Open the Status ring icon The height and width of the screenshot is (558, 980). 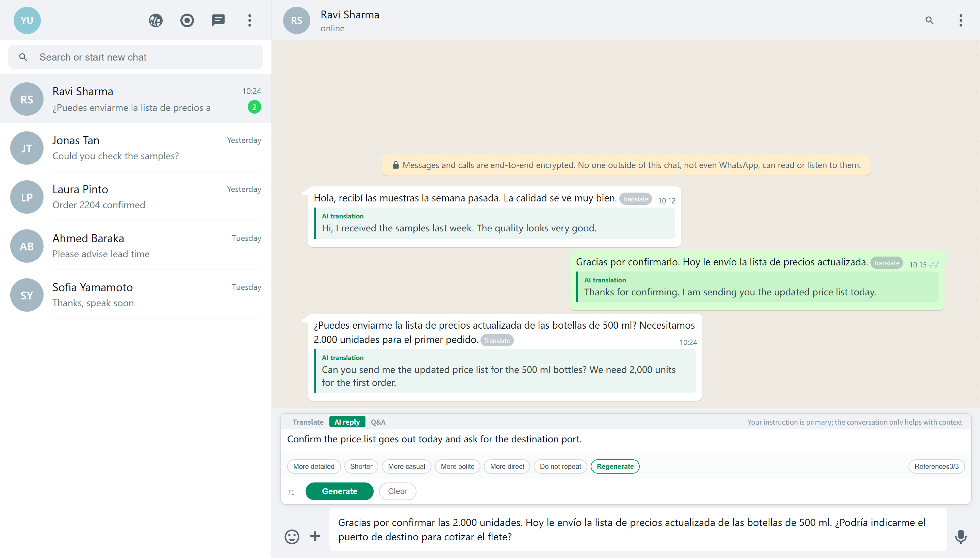pos(187,20)
